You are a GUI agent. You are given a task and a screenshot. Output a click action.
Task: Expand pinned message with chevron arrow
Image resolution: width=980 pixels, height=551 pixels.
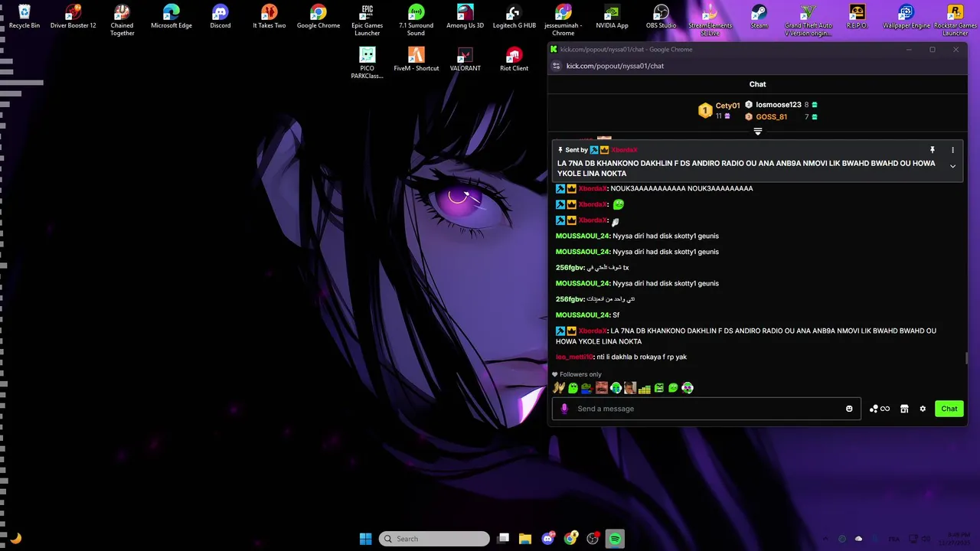(x=952, y=166)
